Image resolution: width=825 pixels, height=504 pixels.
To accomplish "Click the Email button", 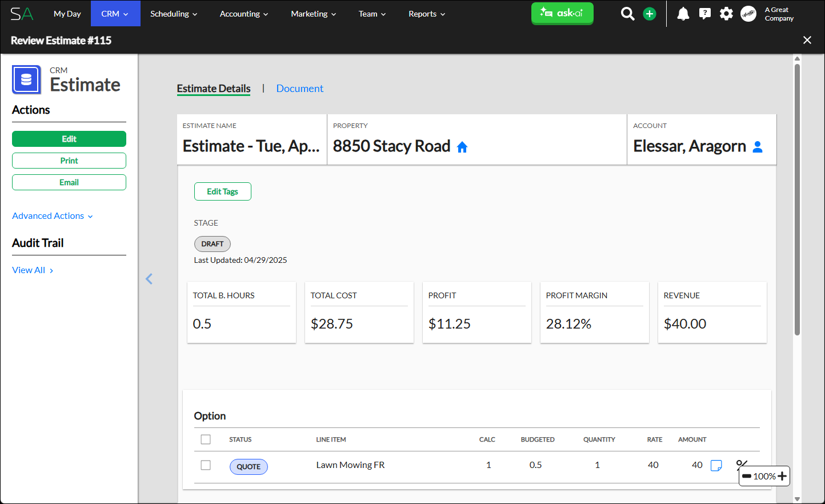I will (69, 182).
